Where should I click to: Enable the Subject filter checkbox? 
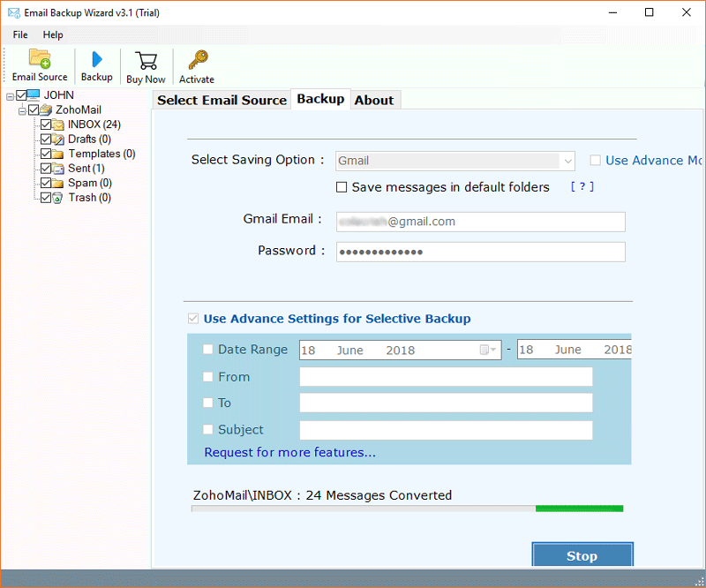coord(207,429)
